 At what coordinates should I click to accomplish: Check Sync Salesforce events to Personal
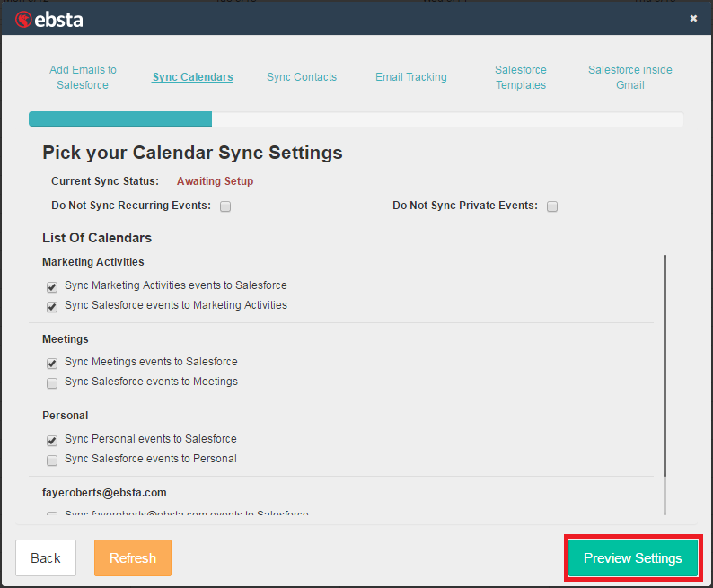(52, 460)
